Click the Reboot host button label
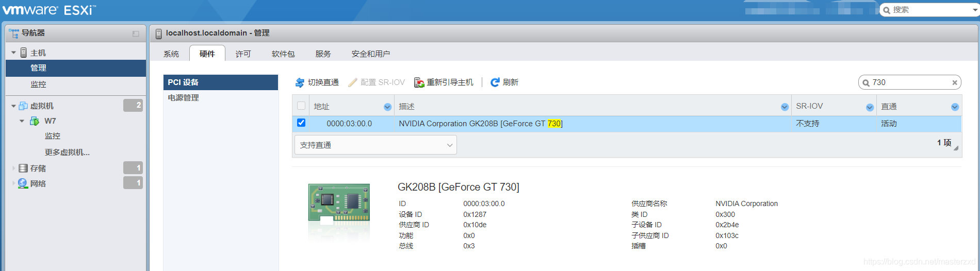 [x=450, y=82]
